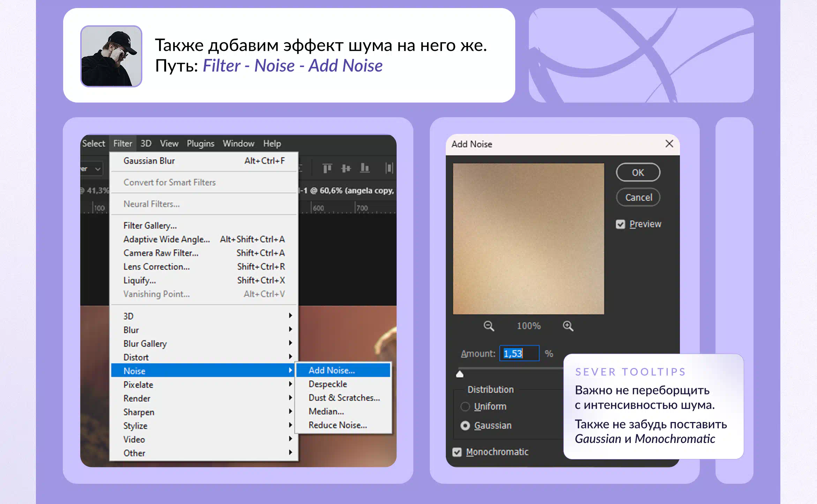Click the distribute horizontally icon
This screenshot has width=817, height=504.
pos(389,168)
